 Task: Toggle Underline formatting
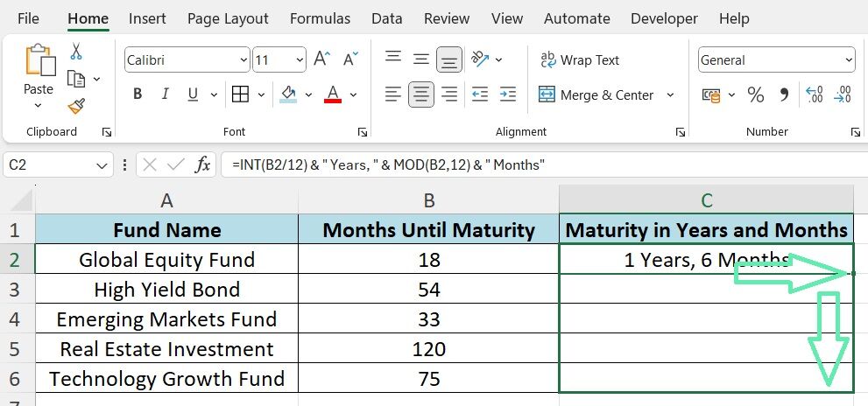click(193, 94)
